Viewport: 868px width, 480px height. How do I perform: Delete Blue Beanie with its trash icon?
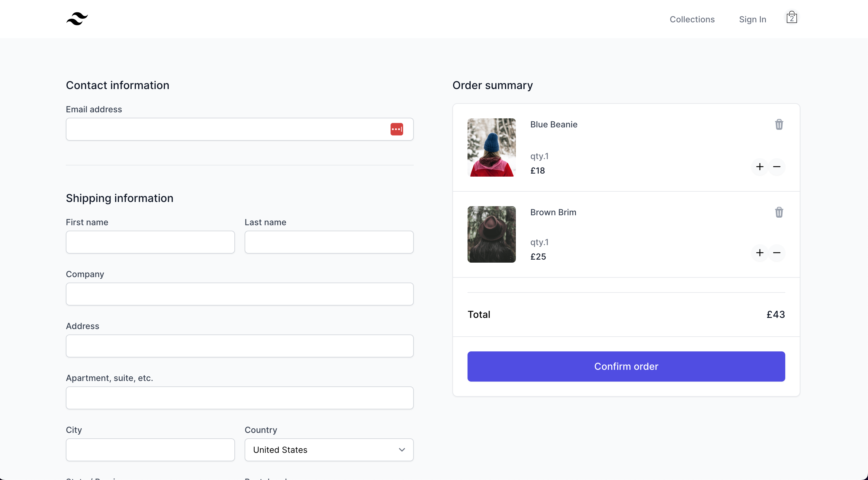[x=779, y=124]
